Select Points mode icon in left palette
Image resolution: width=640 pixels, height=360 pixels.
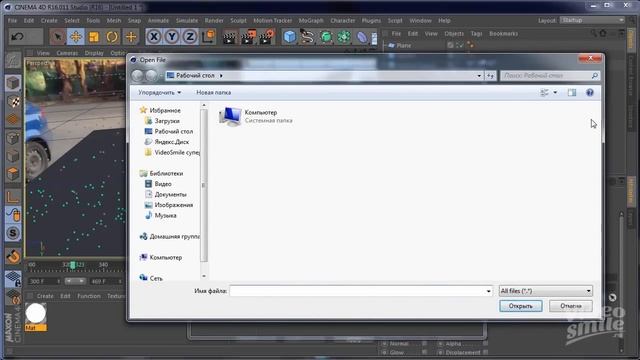click(13, 138)
